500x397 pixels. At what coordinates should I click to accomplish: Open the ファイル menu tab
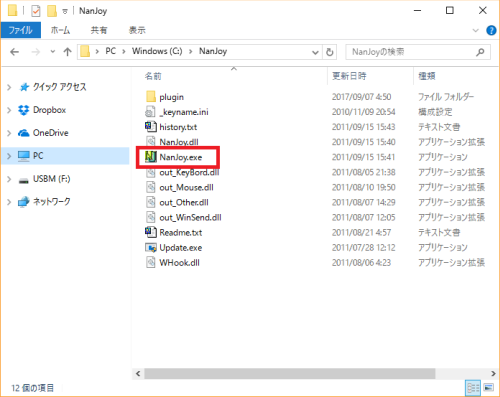(21, 30)
